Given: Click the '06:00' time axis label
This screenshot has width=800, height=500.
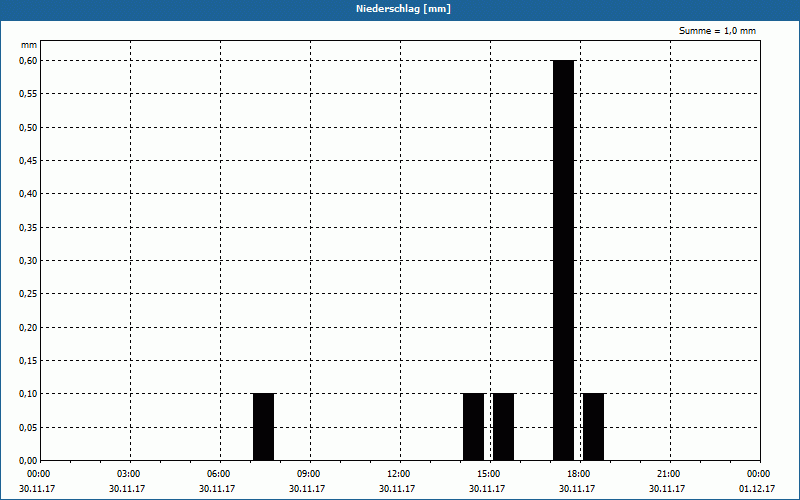Looking at the screenshot, I should pyautogui.click(x=219, y=474).
